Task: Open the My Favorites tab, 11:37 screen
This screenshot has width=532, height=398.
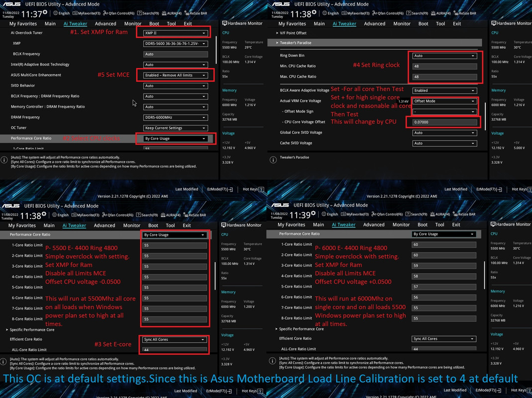Action: click(23, 23)
